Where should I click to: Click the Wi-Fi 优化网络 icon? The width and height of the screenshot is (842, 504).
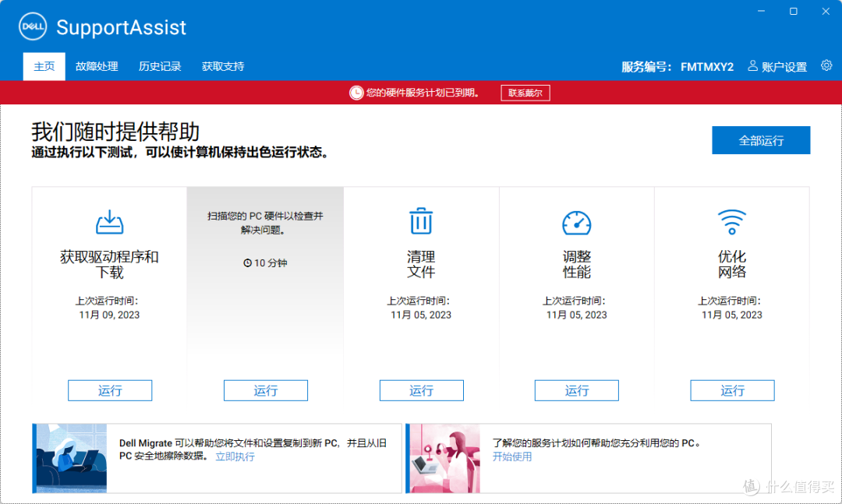pyautogui.click(x=732, y=222)
